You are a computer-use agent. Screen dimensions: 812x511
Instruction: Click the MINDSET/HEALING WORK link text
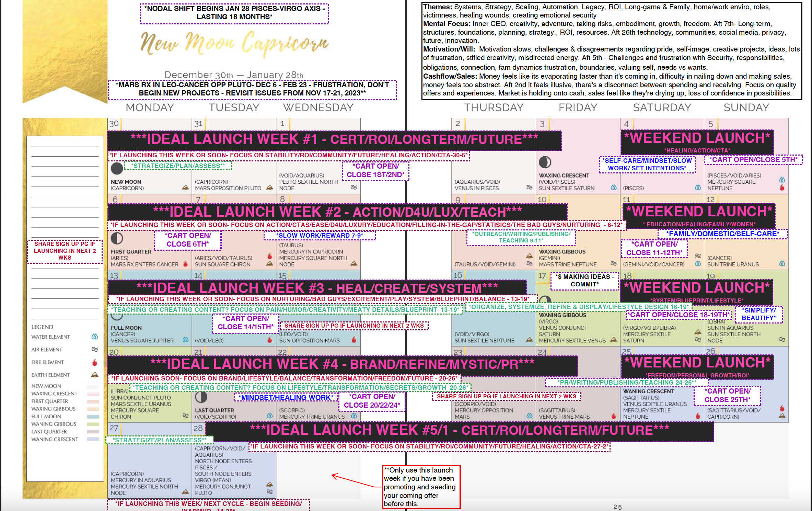tap(286, 397)
